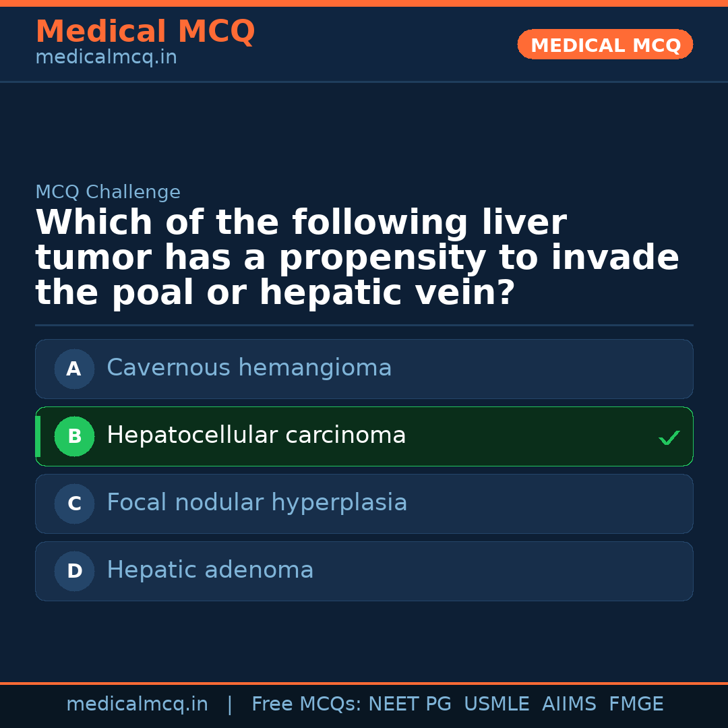Click the FMGE footer label
The image size is (728, 728).
click(x=636, y=704)
